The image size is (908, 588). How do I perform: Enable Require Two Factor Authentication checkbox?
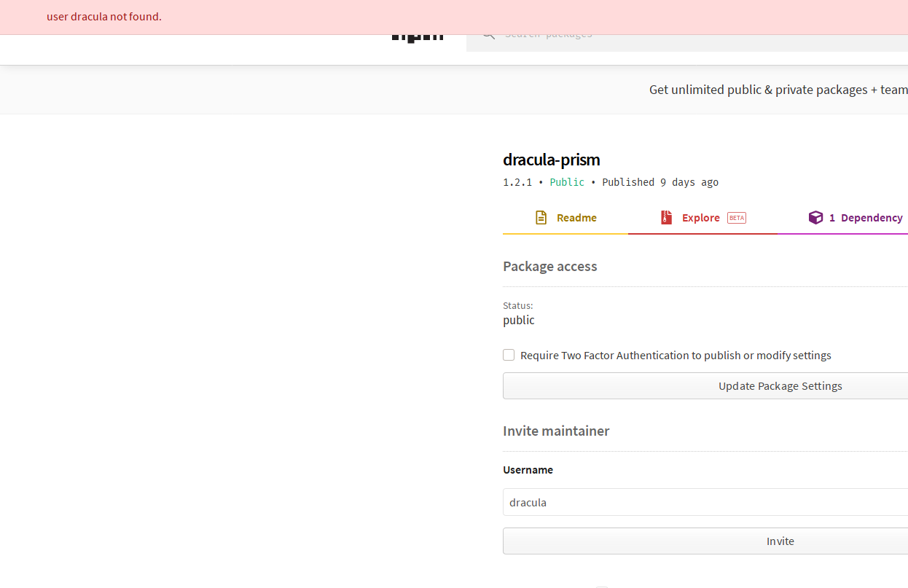(x=509, y=355)
